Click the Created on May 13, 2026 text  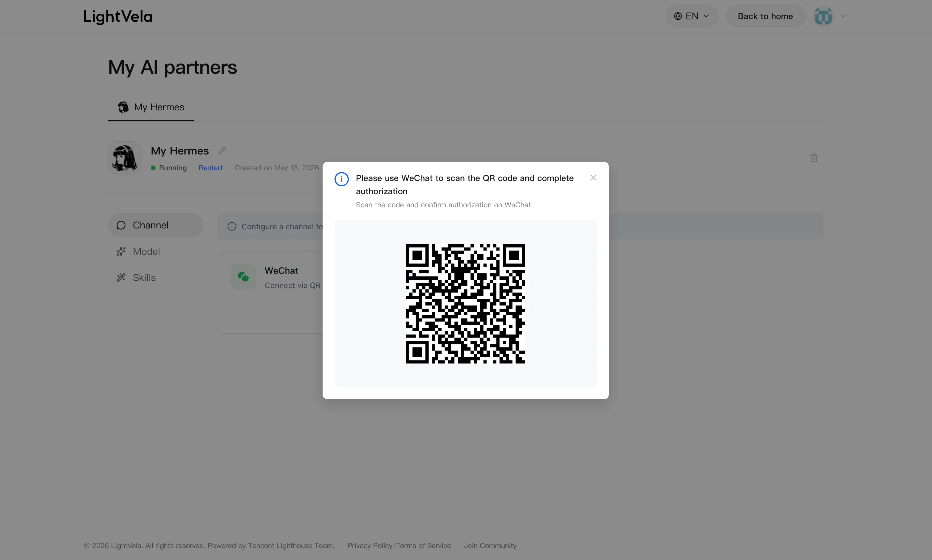click(277, 168)
